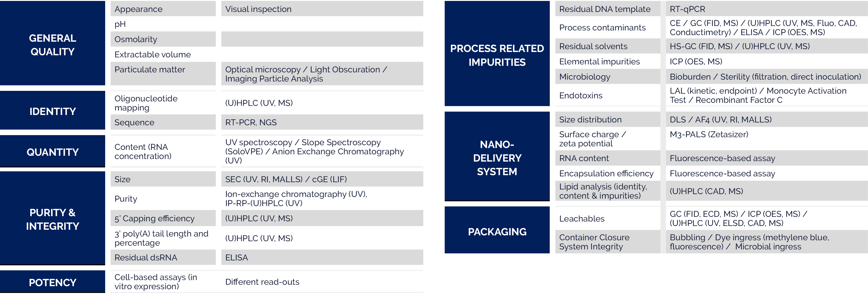Select the PACKAGING category block
The height and width of the screenshot is (296, 868).
[497, 230]
